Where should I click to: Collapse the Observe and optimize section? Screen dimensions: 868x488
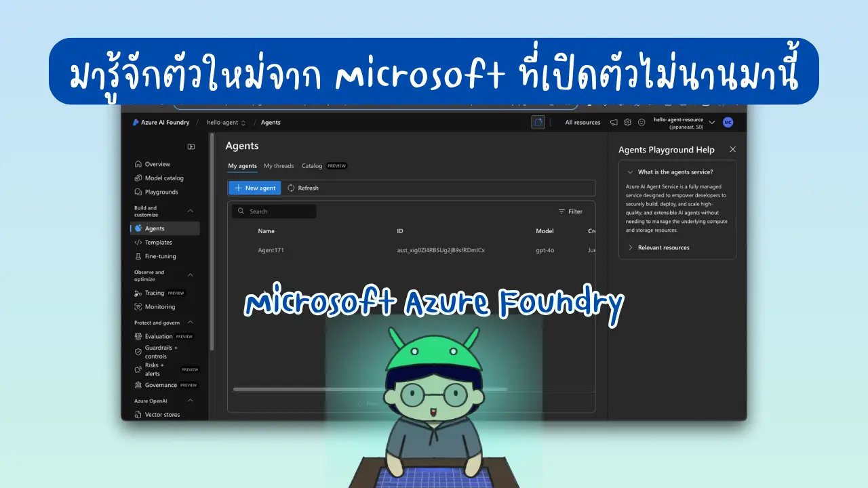pos(190,275)
